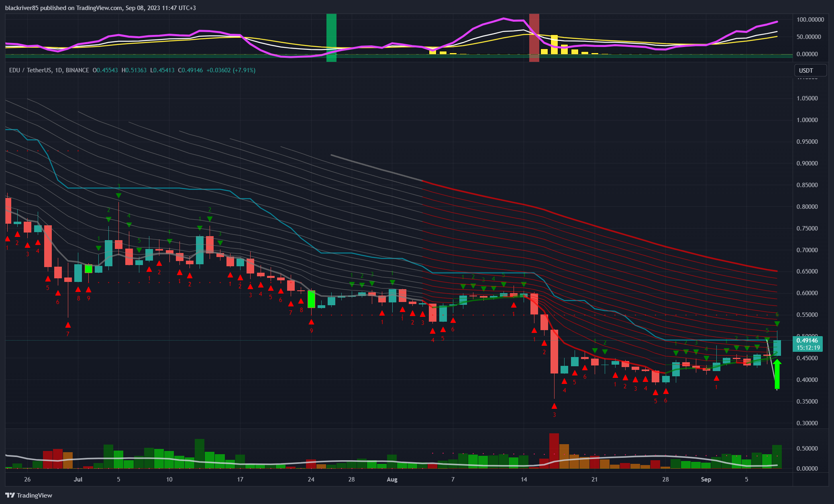Viewport: 834px width, 504px height.
Task: Click the high value H0.51363
Action: (134, 70)
